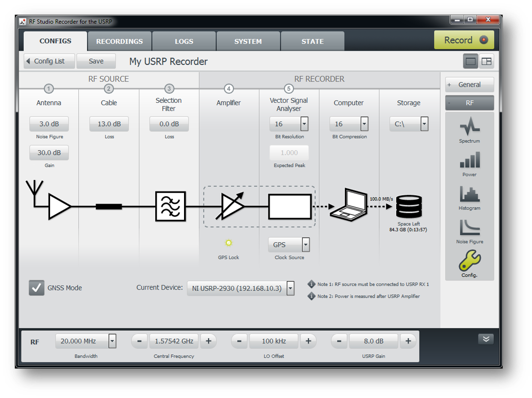This screenshot has width=532, height=398.
Task: Open the Clock Source GPS dropdown
Action: click(x=306, y=245)
